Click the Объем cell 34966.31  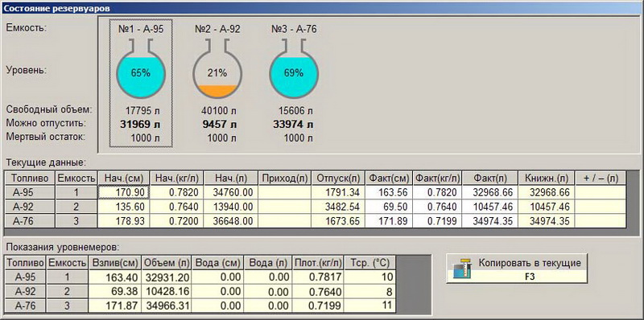[x=167, y=306]
